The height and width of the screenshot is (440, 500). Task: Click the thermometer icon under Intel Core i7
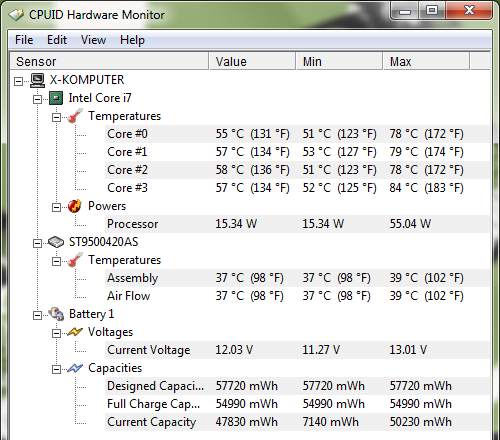click(x=75, y=116)
